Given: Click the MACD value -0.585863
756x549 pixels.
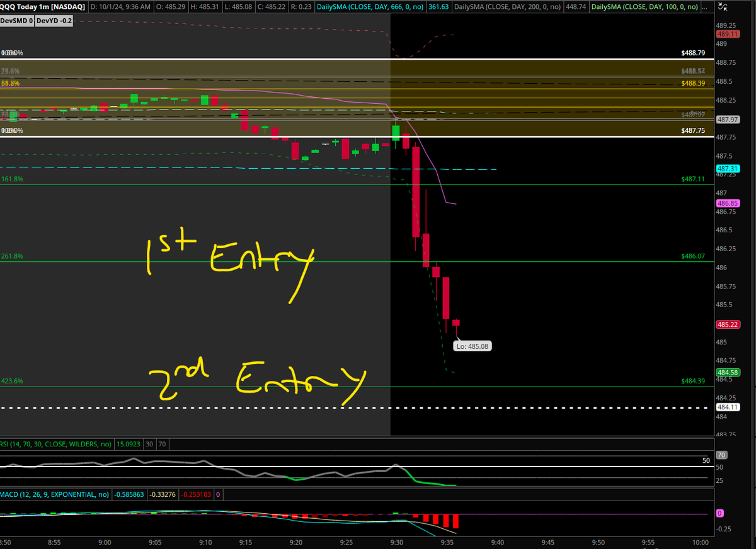Looking at the screenshot, I should coord(129,494).
